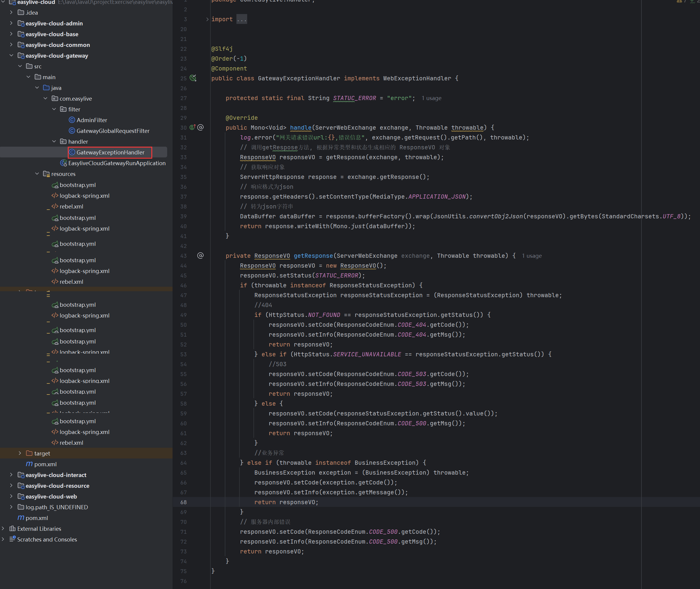Screen dimensions: 700x589
Task: Expand the target folder
Action: (x=20, y=453)
